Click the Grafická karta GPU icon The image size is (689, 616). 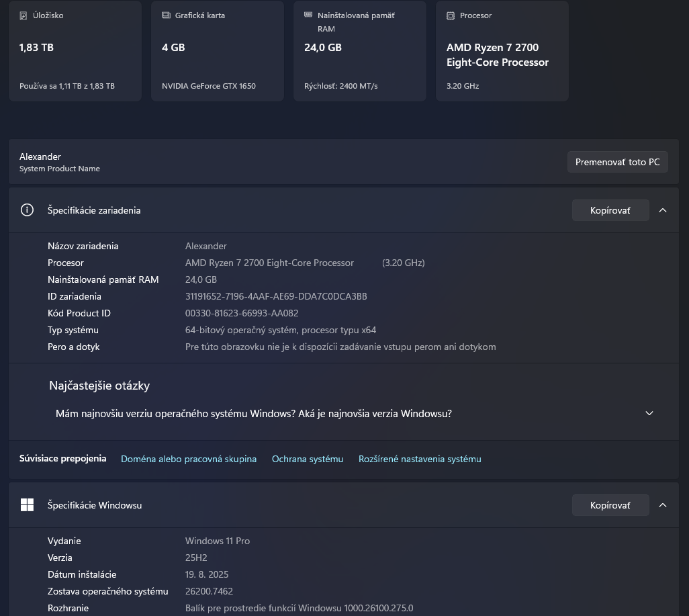166,15
